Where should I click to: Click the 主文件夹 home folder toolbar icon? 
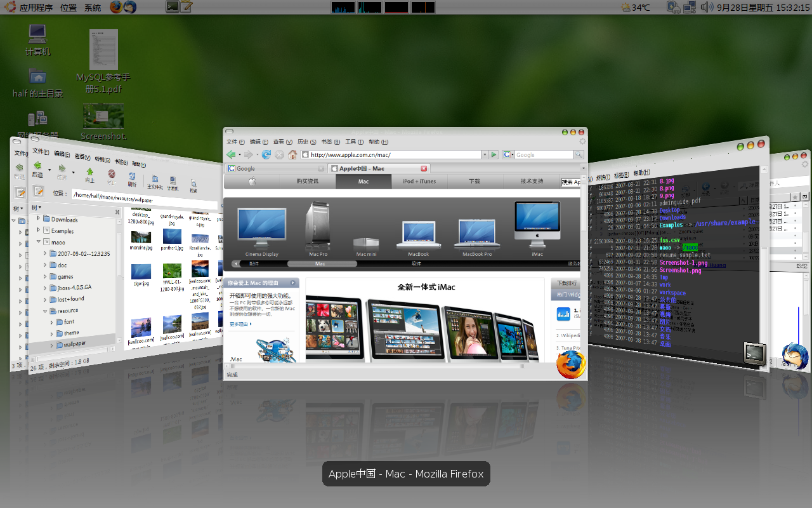click(x=155, y=183)
